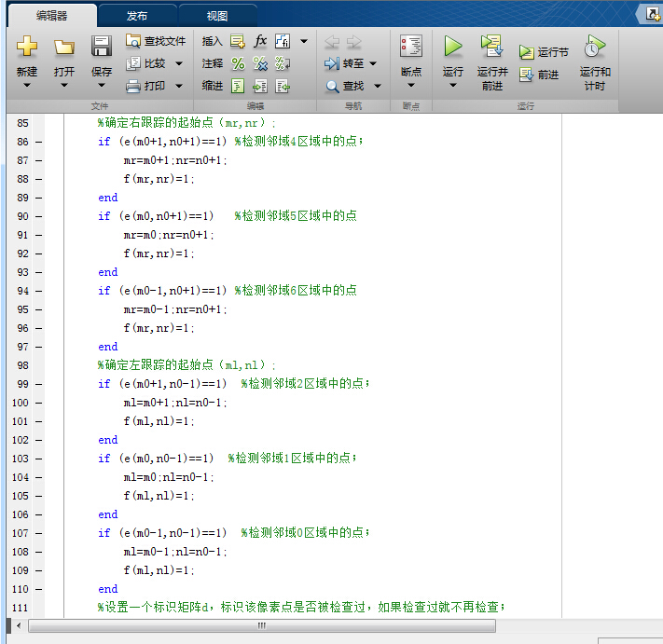
Task: Switch to the 发布 tab
Action: [x=137, y=16]
